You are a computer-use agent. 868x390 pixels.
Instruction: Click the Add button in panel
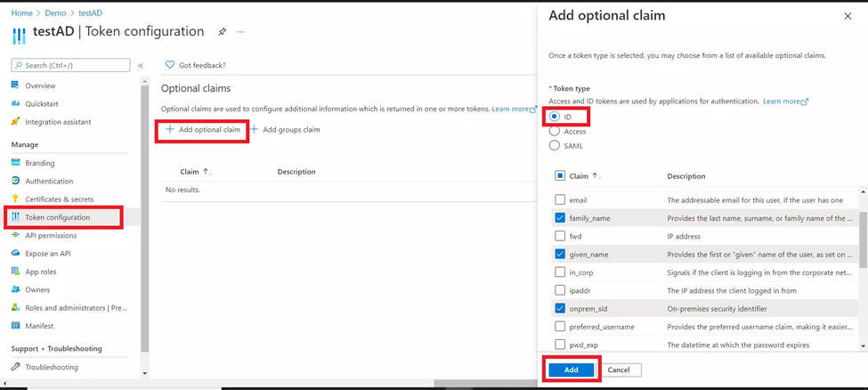[572, 370]
